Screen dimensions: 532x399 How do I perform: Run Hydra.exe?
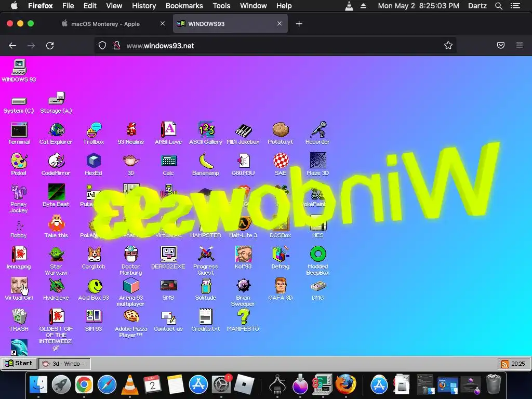click(x=56, y=286)
